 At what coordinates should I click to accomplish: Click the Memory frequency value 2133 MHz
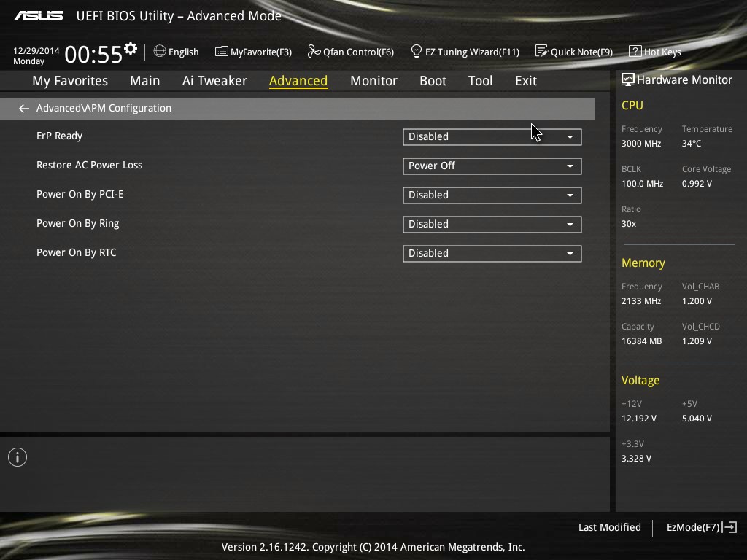pos(640,301)
